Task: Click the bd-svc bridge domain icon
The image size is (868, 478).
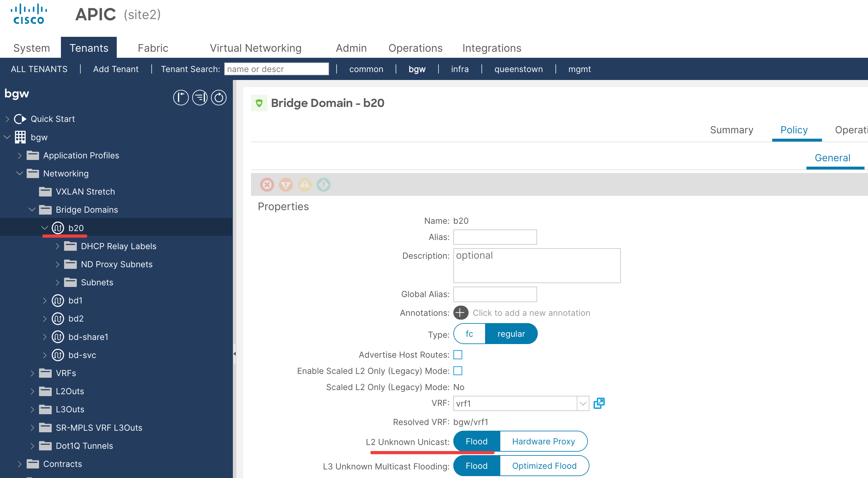Action: point(58,355)
